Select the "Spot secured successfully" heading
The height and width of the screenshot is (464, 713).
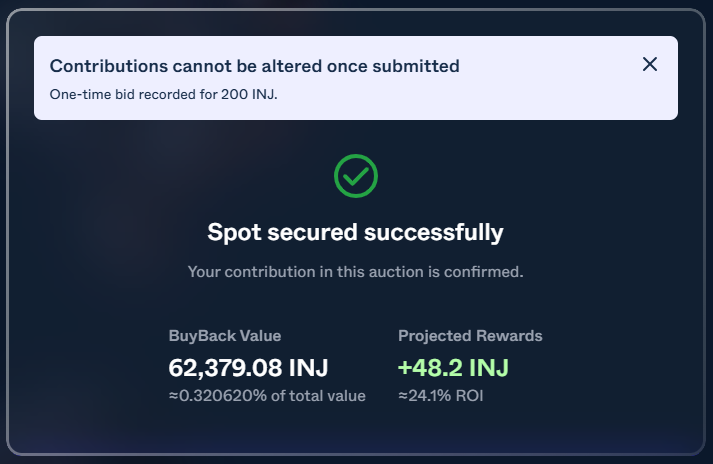pyautogui.click(x=355, y=232)
